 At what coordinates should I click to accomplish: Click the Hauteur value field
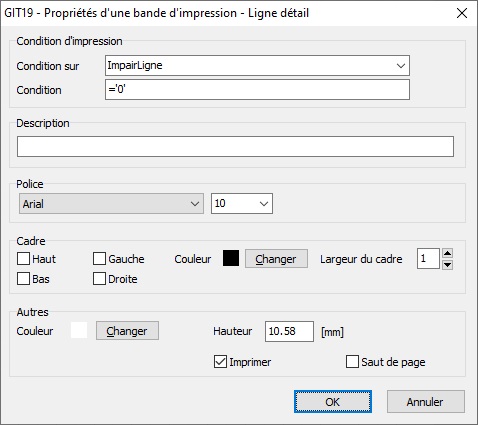(289, 331)
